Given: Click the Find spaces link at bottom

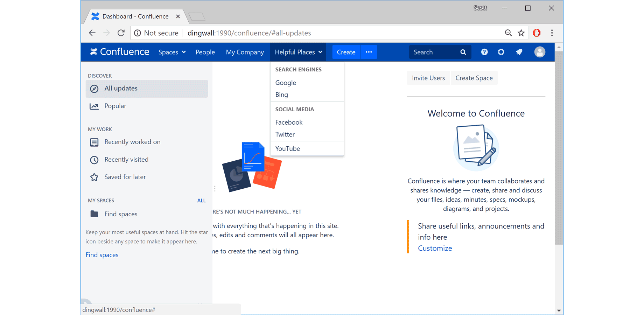Looking at the screenshot, I should click(x=102, y=255).
